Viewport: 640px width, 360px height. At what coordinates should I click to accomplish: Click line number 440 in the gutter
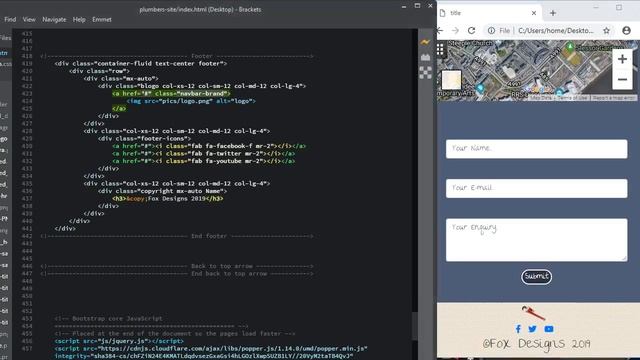27,221
